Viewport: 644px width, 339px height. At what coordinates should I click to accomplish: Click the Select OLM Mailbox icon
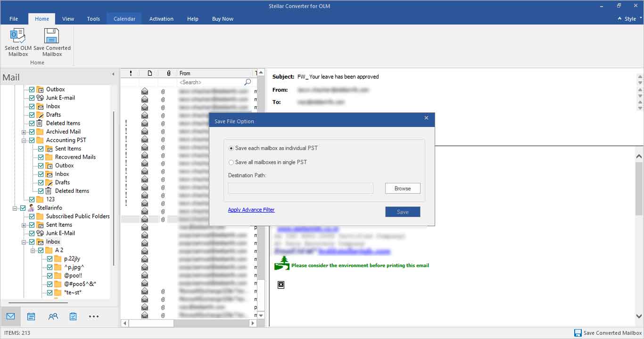click(x=18, y=36)
